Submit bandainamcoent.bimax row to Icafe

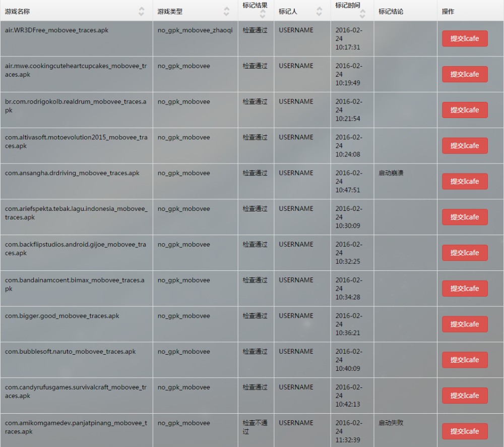465,289
